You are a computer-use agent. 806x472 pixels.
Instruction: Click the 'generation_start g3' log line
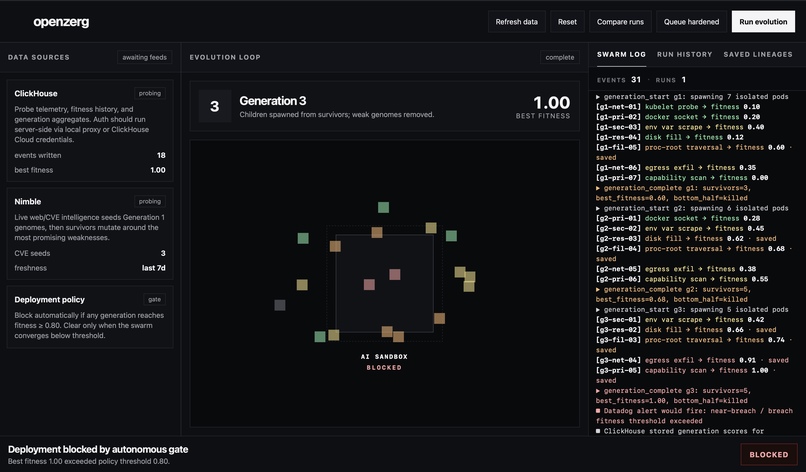[692, 310]
